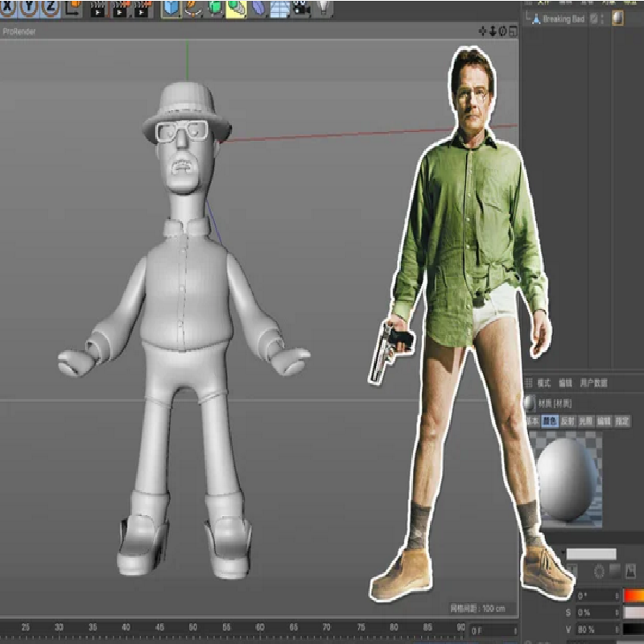Click the ProRender viewport label

(19, 31)
